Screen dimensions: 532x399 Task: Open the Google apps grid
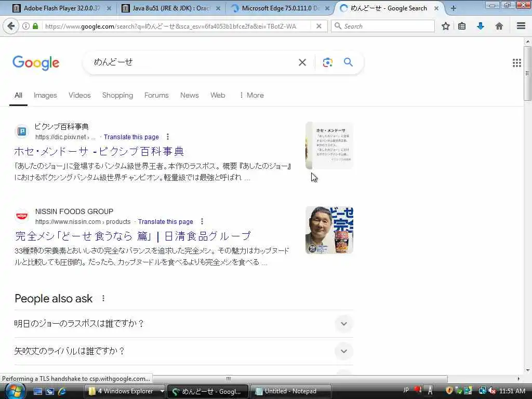tap(517, 63)
